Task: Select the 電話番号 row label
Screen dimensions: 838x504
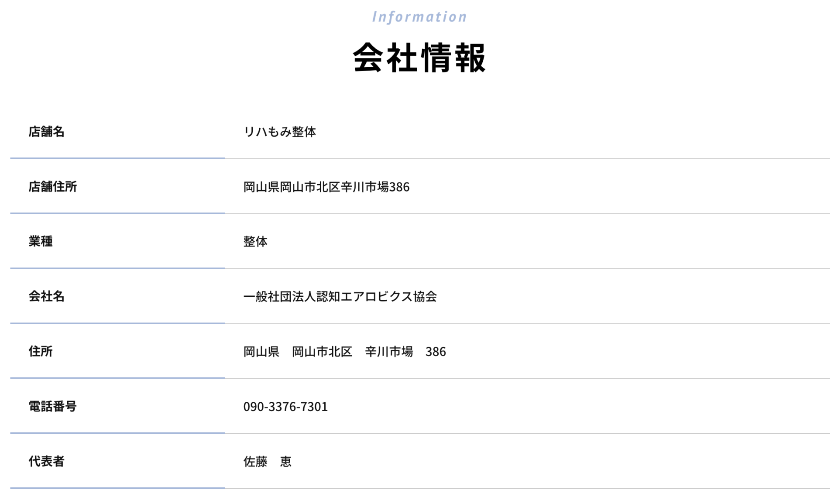Action: point(52,406)
